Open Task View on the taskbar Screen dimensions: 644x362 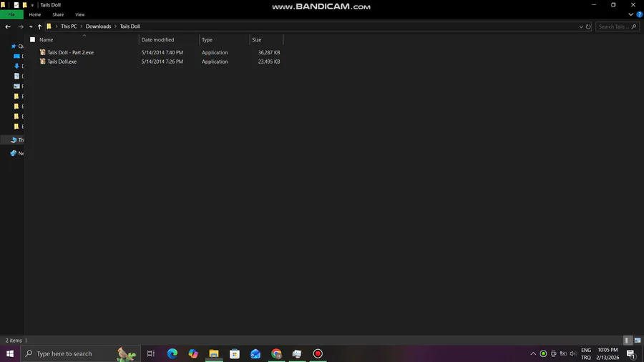click(151, 353)
